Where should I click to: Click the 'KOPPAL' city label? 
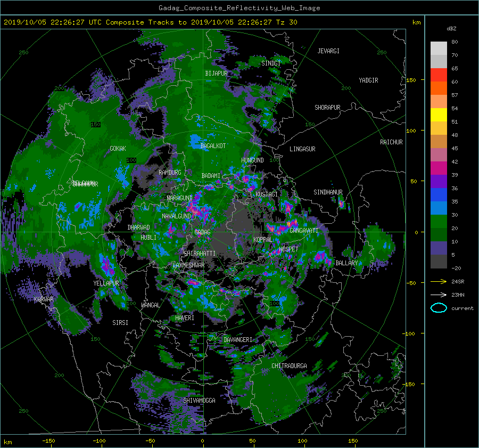[263, 240]
